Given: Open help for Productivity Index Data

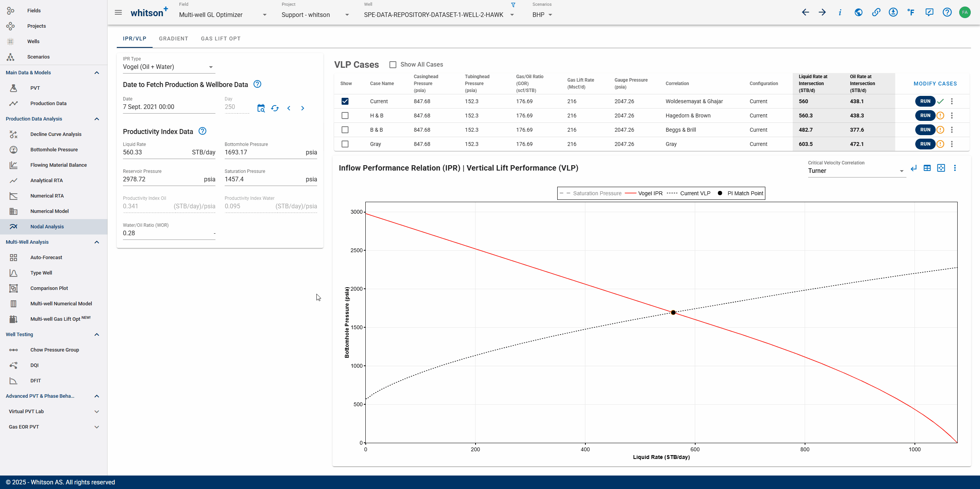Looking at the screenshot, I should point(202,131).
